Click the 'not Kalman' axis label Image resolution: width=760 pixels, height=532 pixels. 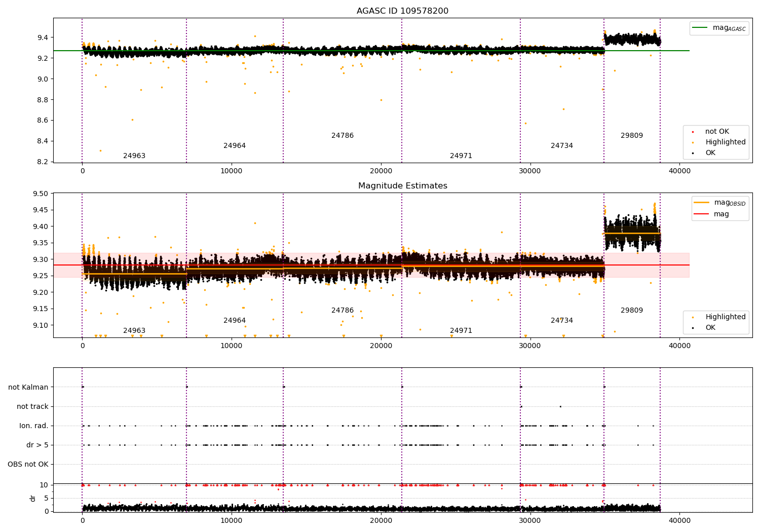[x=28, y=388]
